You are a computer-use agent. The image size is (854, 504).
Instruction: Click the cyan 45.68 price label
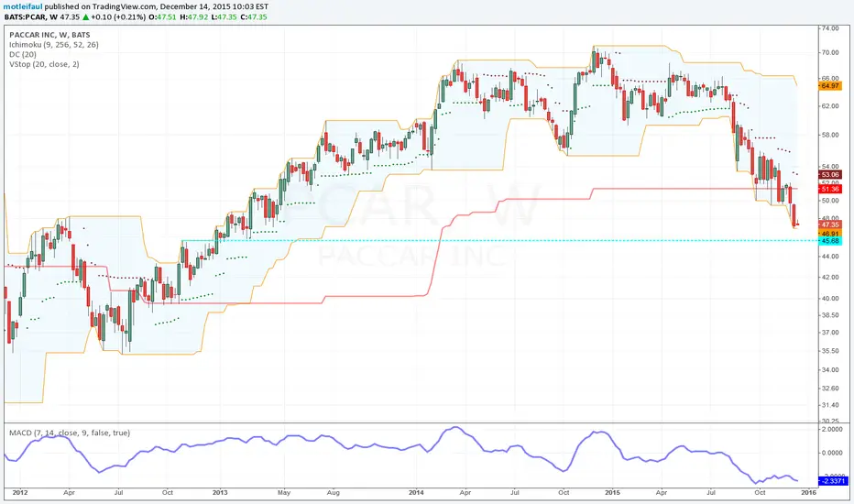(830, 241)
